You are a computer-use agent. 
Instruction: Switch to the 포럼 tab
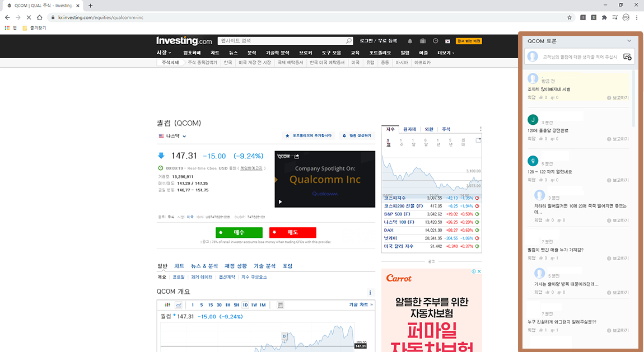(287, 266)
